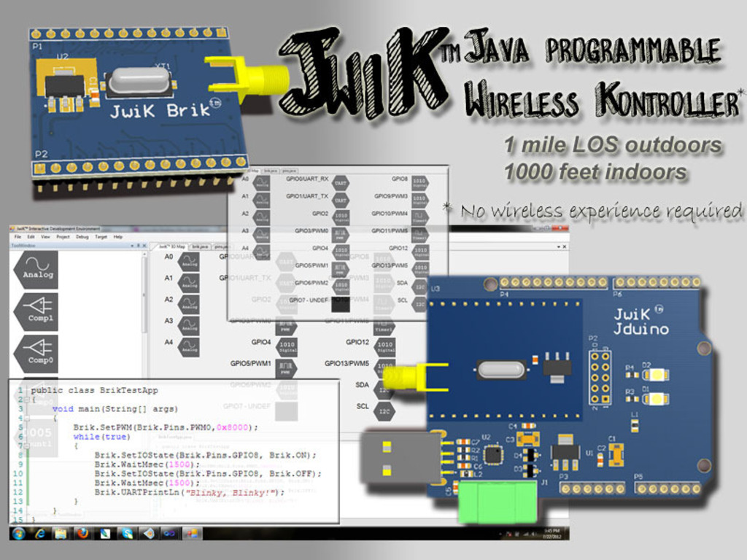Image resolution: width=747 pixels, height=560 pixels.
Task: Switch to pins.java tab in floating IO map
Action: [289, 171]
